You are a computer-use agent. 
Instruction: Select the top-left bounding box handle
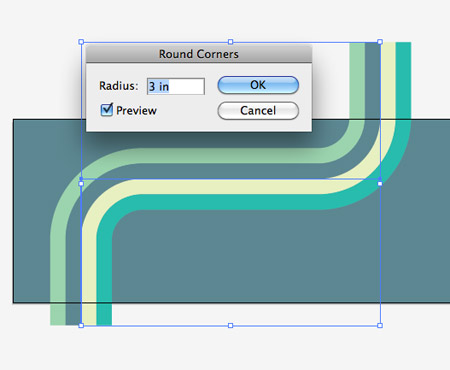point(81,42)
